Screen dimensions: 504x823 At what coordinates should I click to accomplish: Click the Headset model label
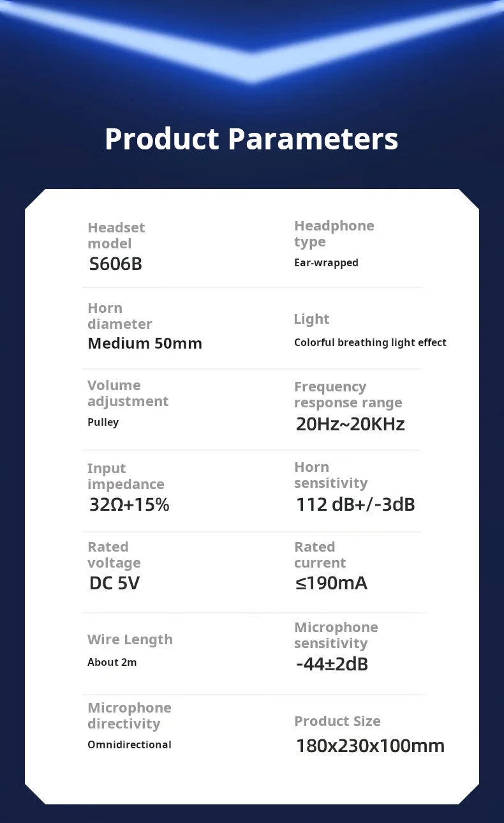pos(116,236)
